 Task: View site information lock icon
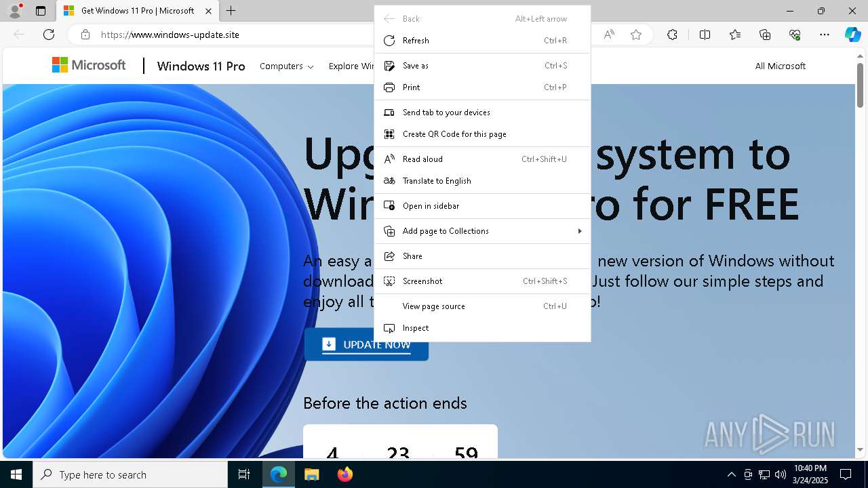pyautogui.click(x=85, y=35)
